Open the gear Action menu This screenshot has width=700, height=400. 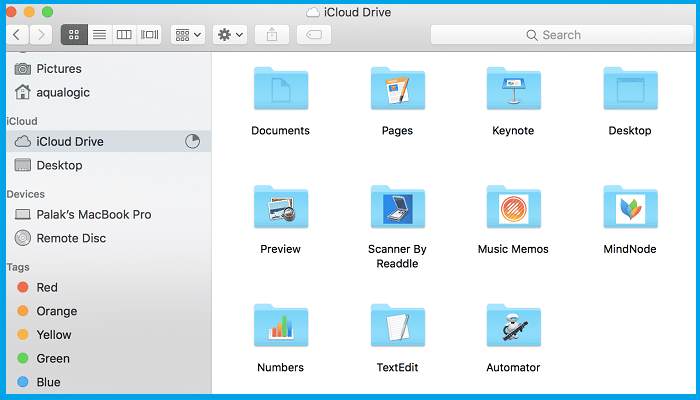tap(230, 34)
